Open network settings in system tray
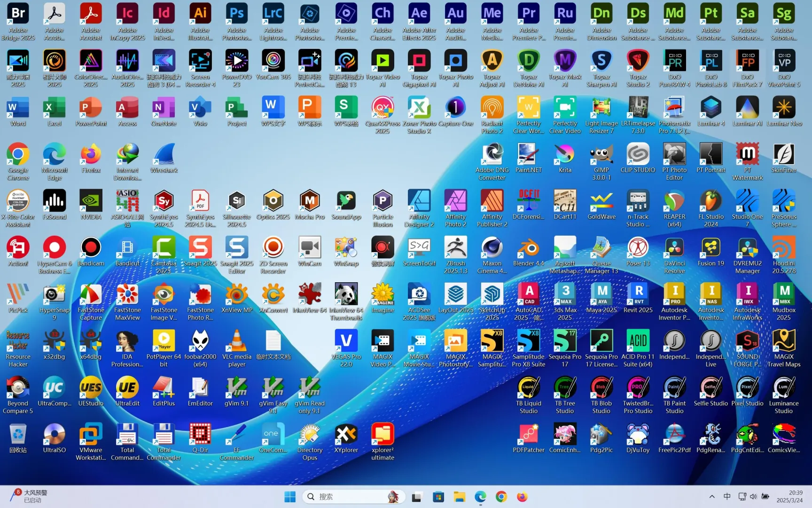Screen dimensions: 812x508 coord(742,497)
